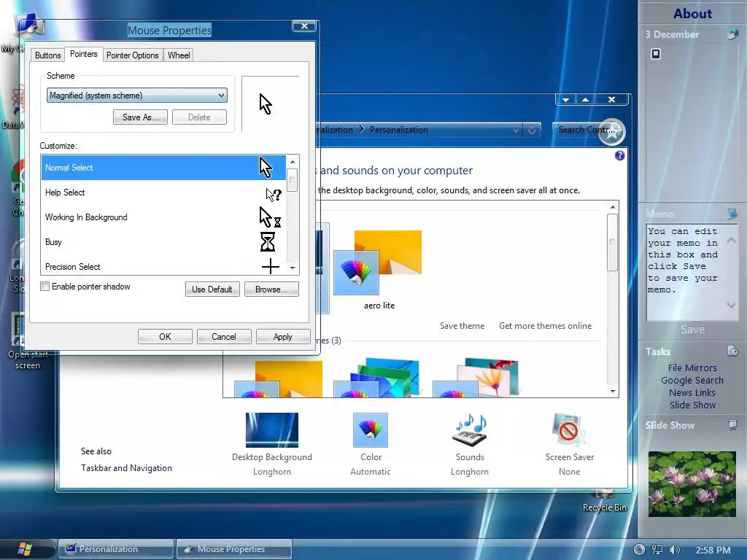
Task: Click the water lily slideshow image
Action: click(x=692, y=484)
